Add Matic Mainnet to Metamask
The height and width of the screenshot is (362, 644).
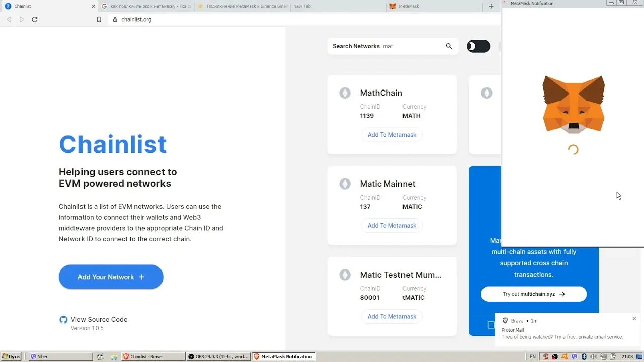click(392, 226)
